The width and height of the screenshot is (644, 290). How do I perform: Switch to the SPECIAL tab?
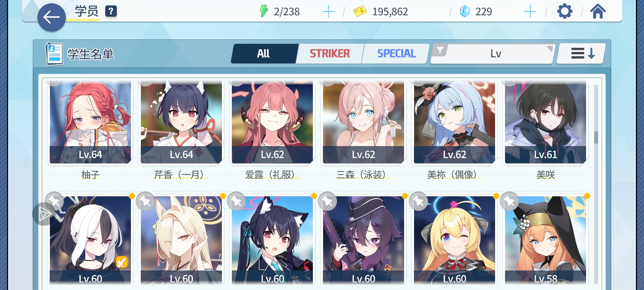(397, 54)
